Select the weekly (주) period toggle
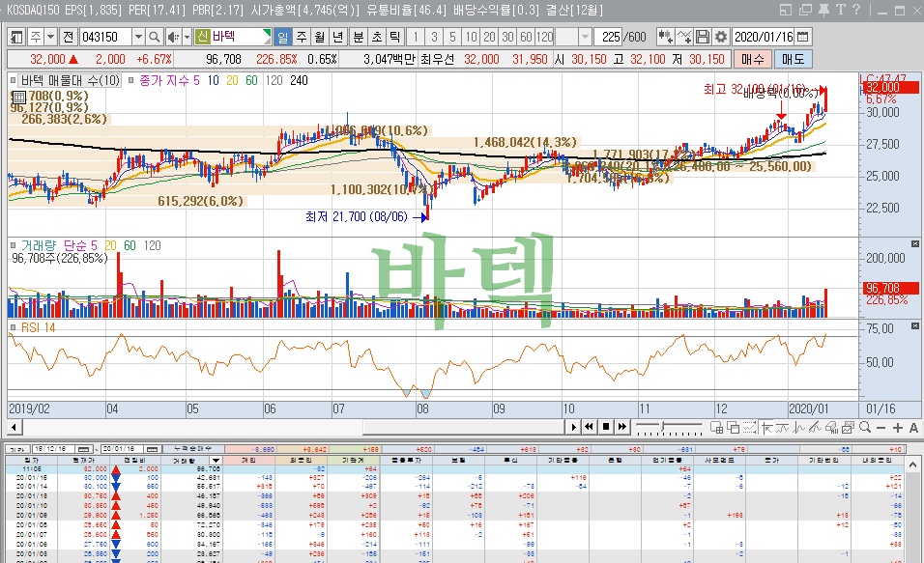This screenshot has height=563, width=924. coord(302,37)
